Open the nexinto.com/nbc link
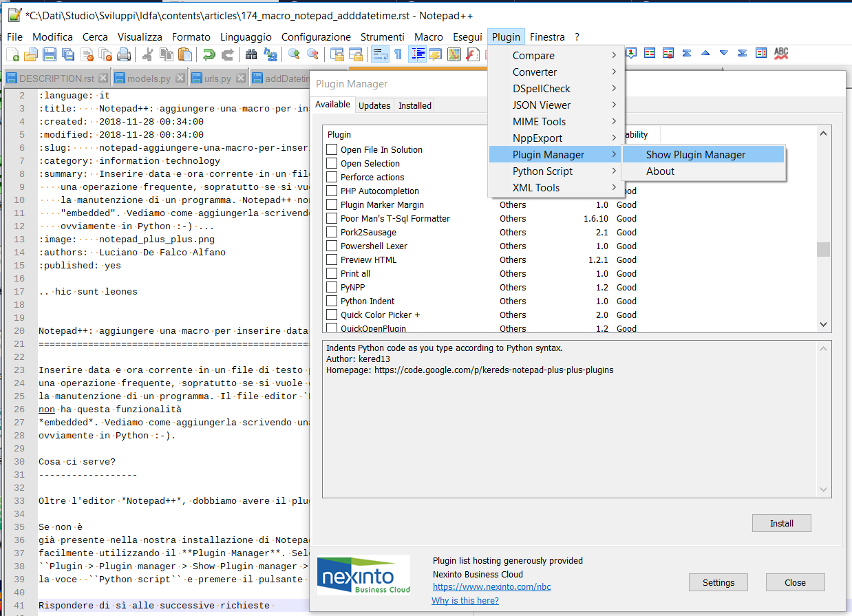The image size is (852, 616). pos(491,587)
